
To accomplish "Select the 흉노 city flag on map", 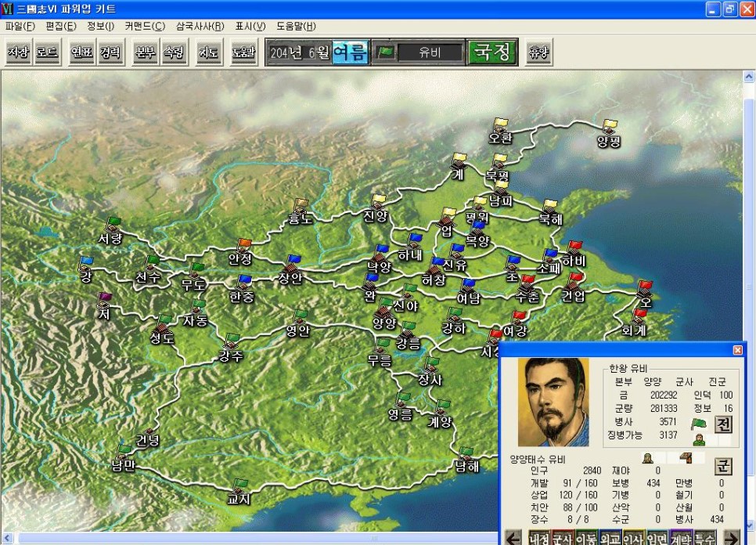I will pyautogui.click(x=301, y=205).
